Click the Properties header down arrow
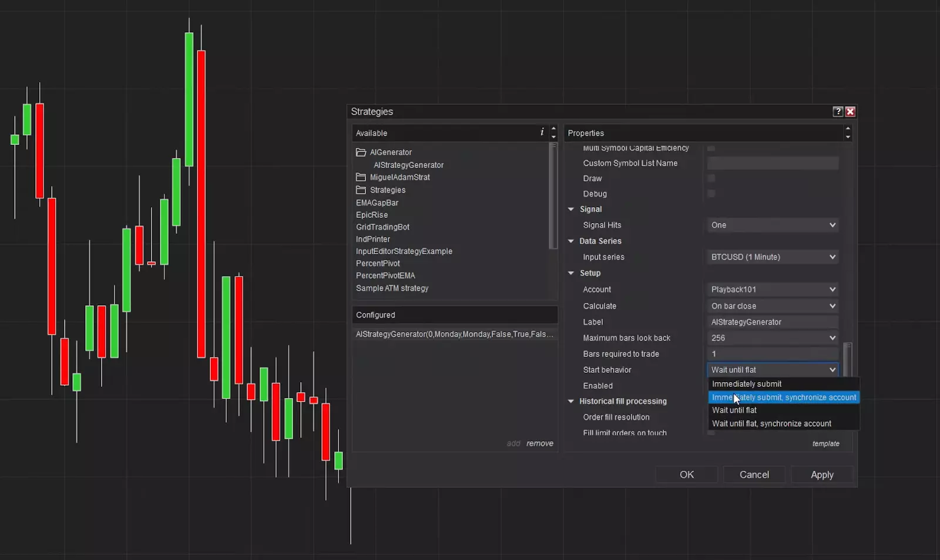Screen dimensions: 940x560 [848, 137]
